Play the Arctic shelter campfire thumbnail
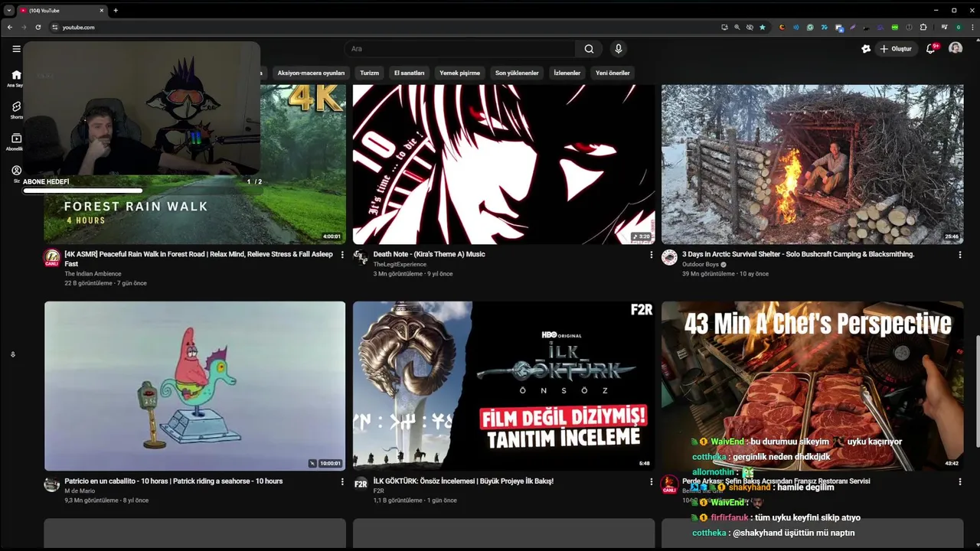 [812, 164]
